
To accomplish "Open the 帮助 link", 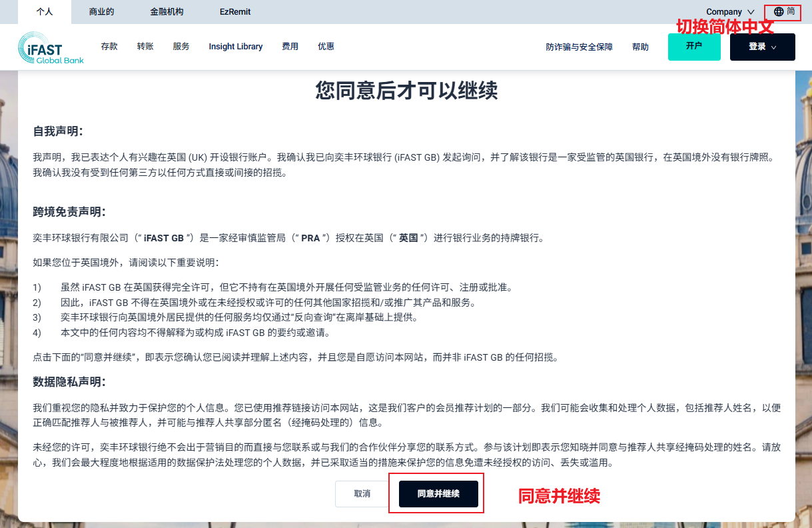I will coord(640,47).
